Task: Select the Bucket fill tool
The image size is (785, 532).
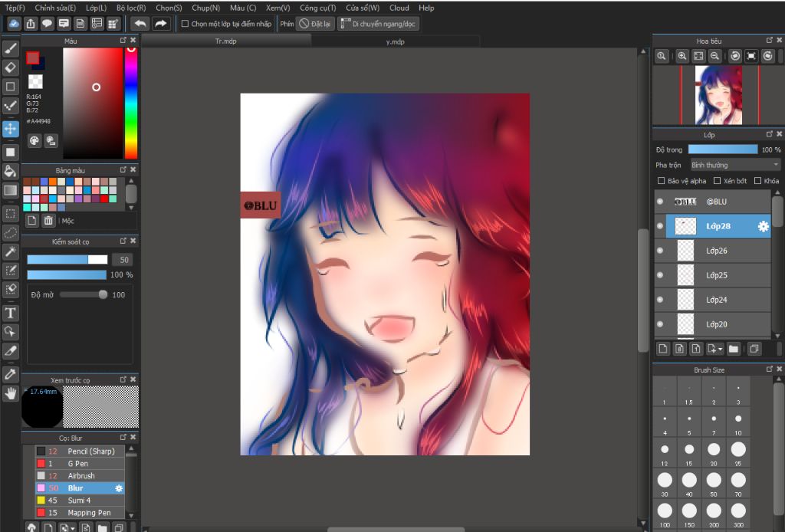Action: tap(11, 171)
